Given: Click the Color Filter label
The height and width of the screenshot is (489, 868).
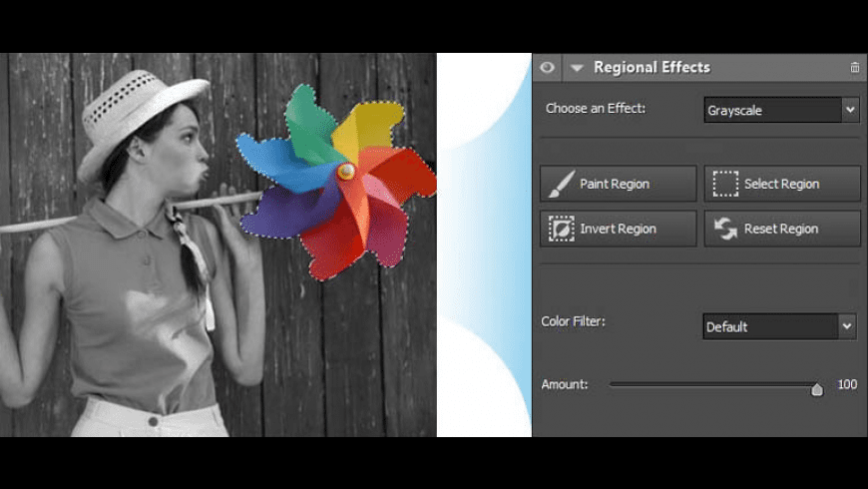Looking at the screenshot, I should click(573, 321).
